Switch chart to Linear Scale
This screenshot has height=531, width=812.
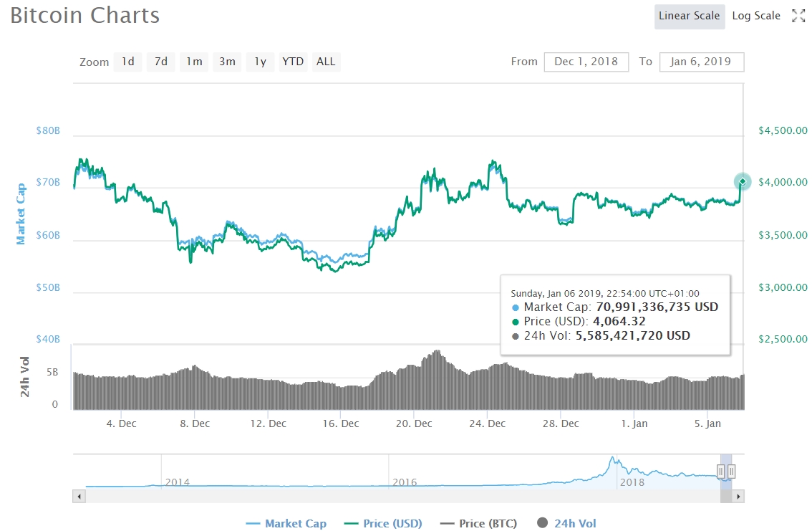689,16
